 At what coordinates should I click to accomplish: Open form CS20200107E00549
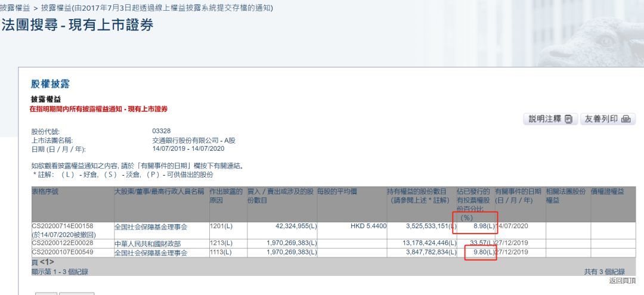pyautogui.click(x=63, y=252)
